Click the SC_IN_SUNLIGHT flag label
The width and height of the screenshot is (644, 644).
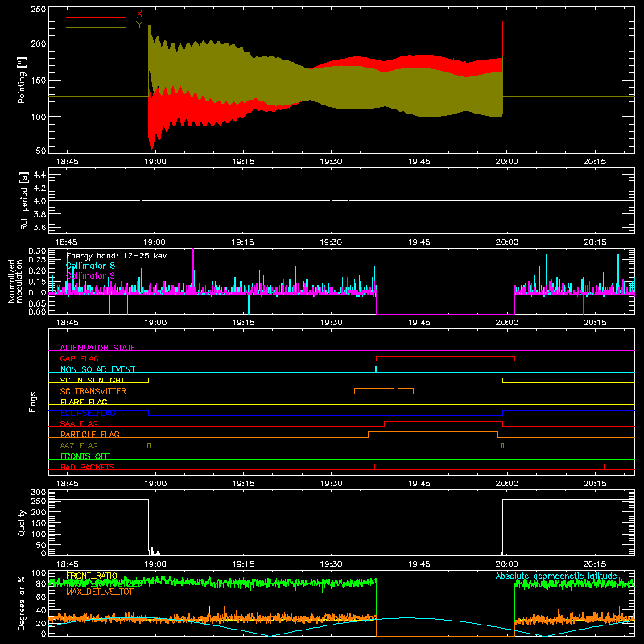pyautogui.click(x=93, y=380)
